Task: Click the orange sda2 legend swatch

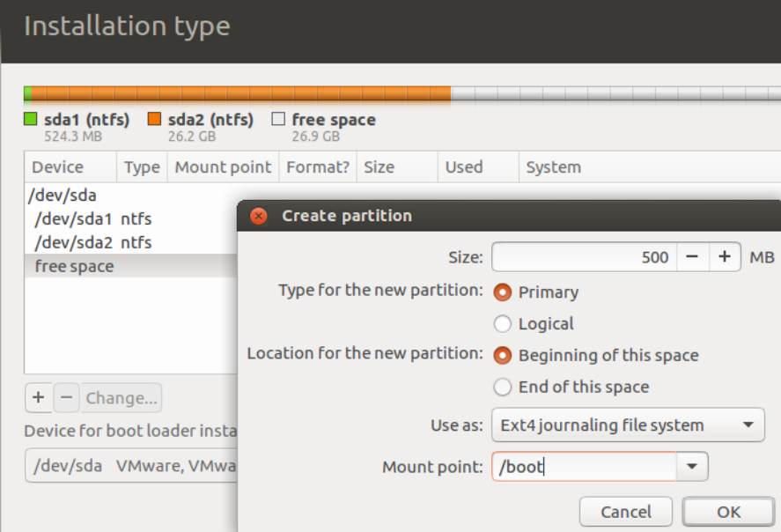Action: [154, 119]
